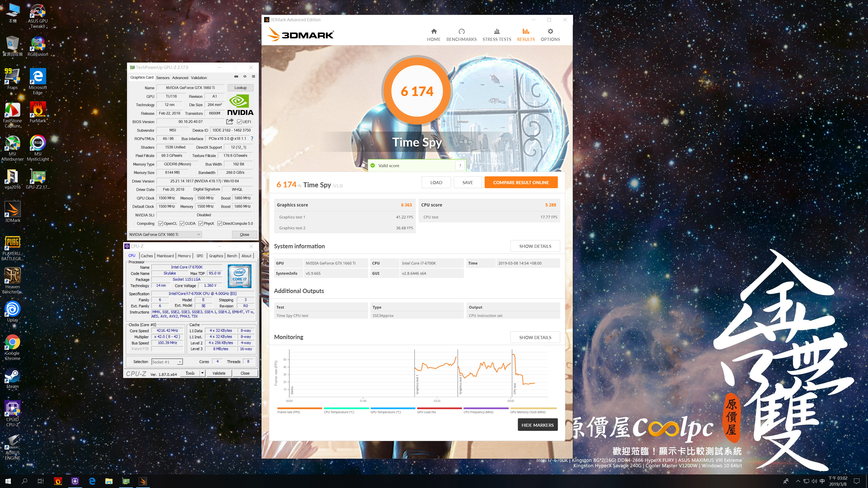868x488 pixels.
Task: Switch to 3DMark Results tab
Action: click(526, 35)
